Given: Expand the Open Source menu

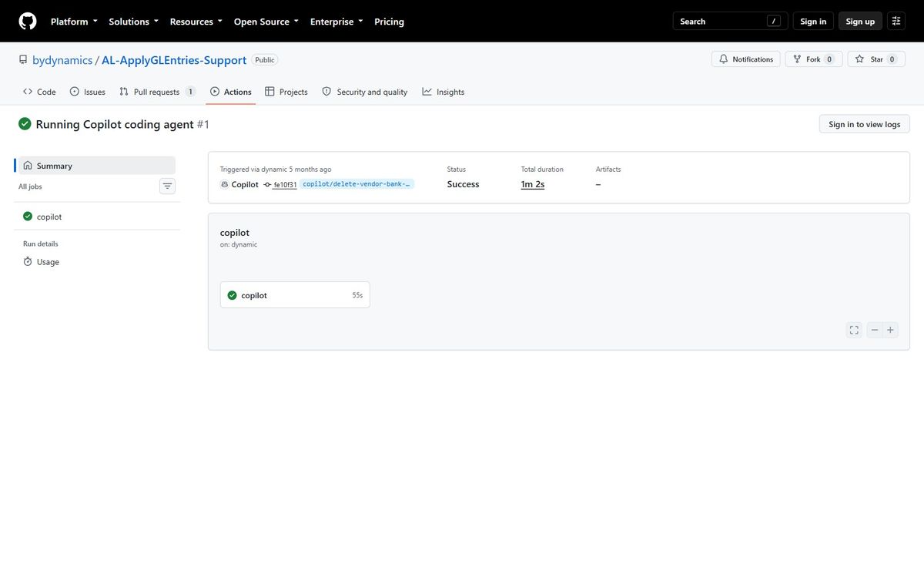Looking at the screenshot, I should [x=266, y=22].
